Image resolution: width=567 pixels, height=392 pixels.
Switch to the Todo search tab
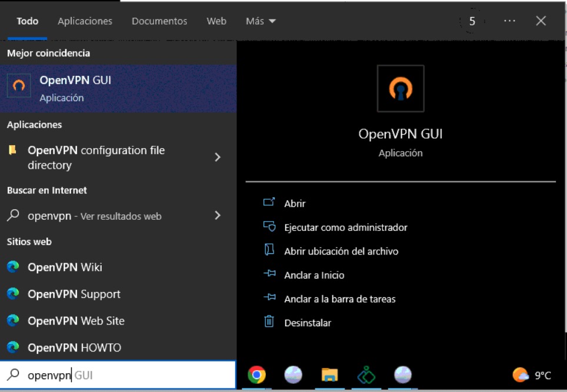(x=27, y=21)
